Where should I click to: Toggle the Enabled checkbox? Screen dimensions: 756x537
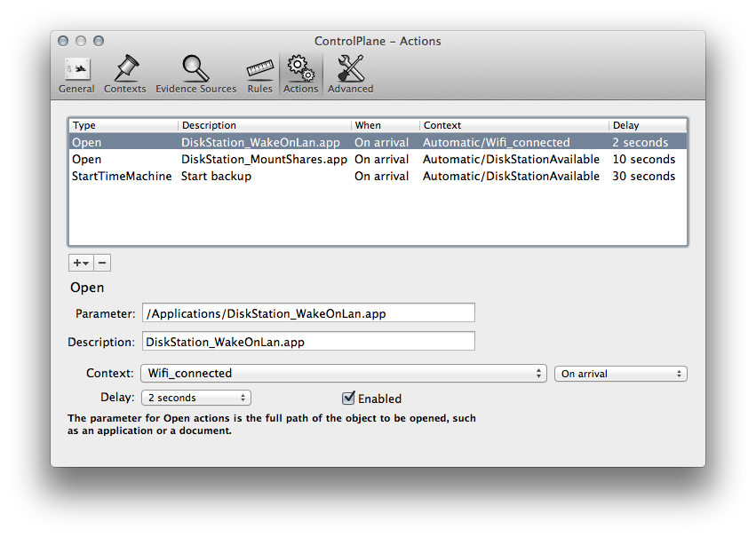tap(348, 398)
